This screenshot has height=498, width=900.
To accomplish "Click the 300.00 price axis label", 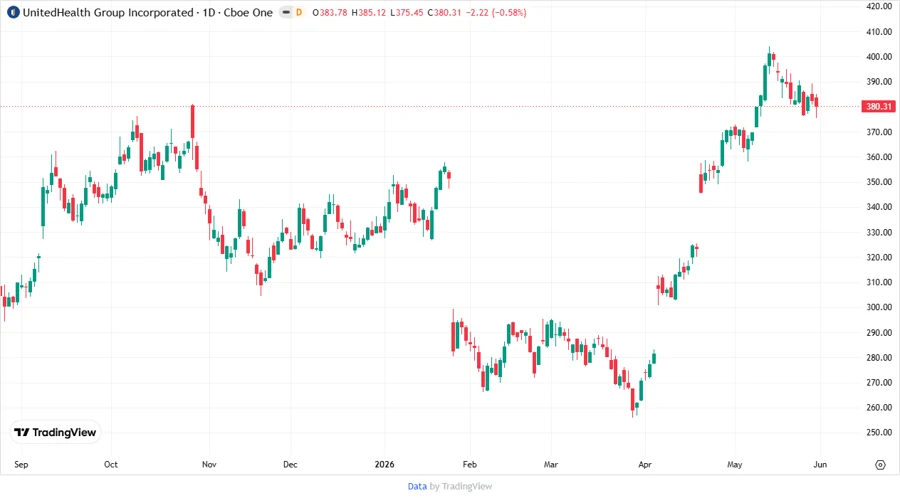I will (x=879, y=307).
